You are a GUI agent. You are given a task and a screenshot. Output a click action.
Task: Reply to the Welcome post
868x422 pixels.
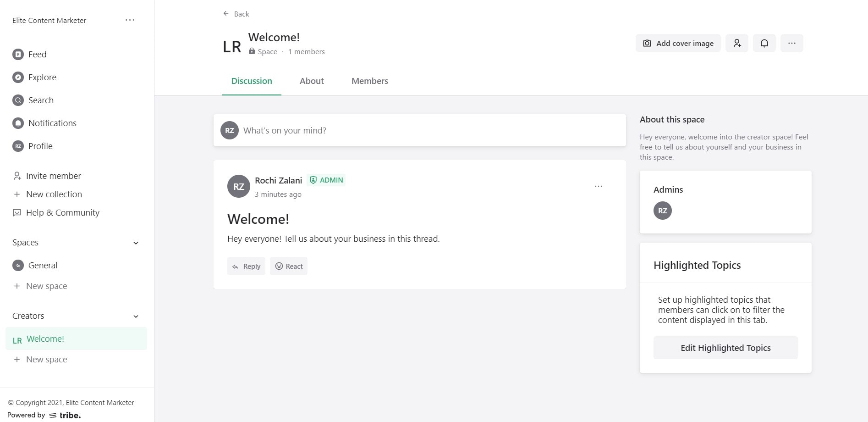[x=246, y=267]
